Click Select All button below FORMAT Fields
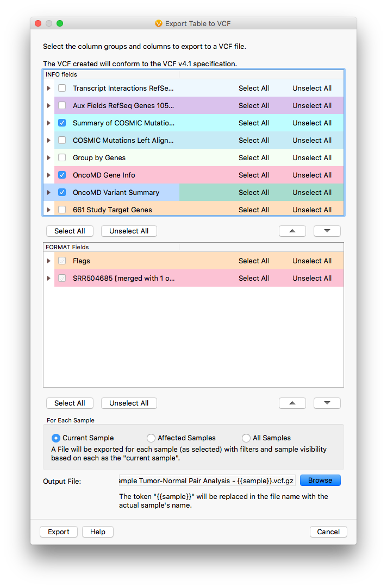Viewport: 387px width, 588px height. click(70, 403)
